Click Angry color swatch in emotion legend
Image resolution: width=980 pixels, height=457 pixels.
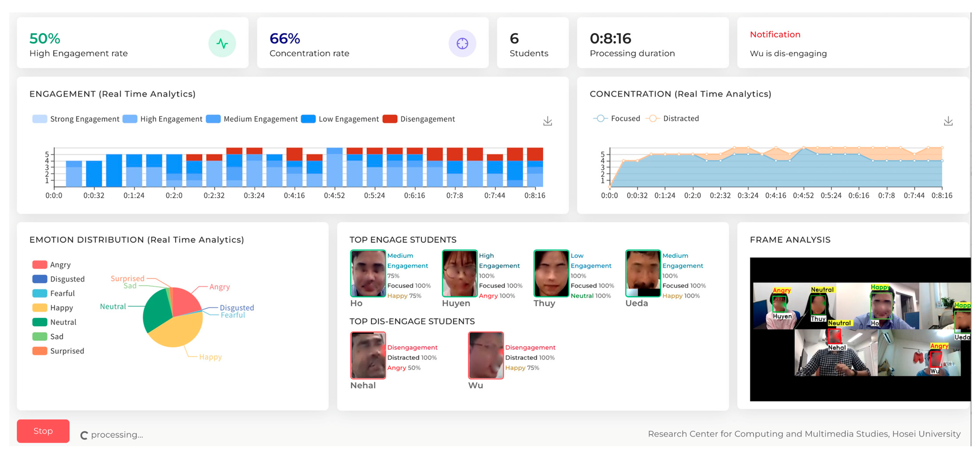pos(40,265)
